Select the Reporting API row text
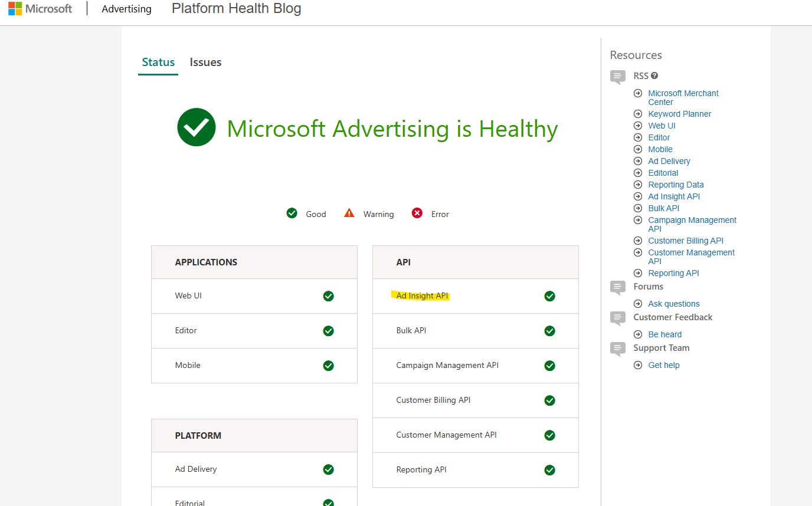The height and width of the screenshot is (506, 812). tap(421, 469)
